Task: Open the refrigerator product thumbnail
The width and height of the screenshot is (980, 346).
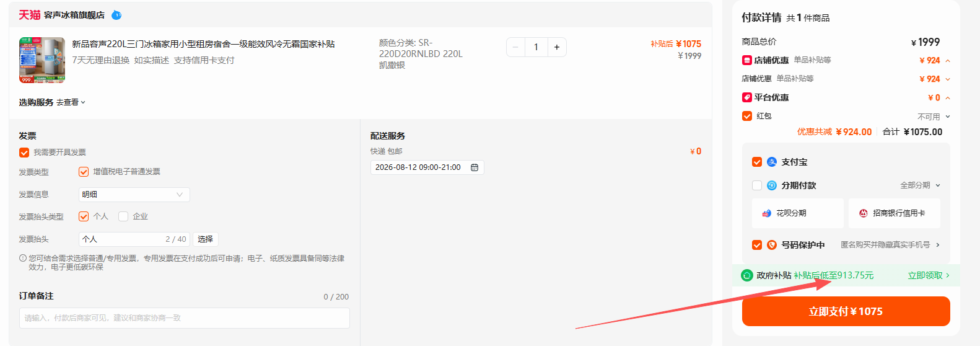Action: 42,60
